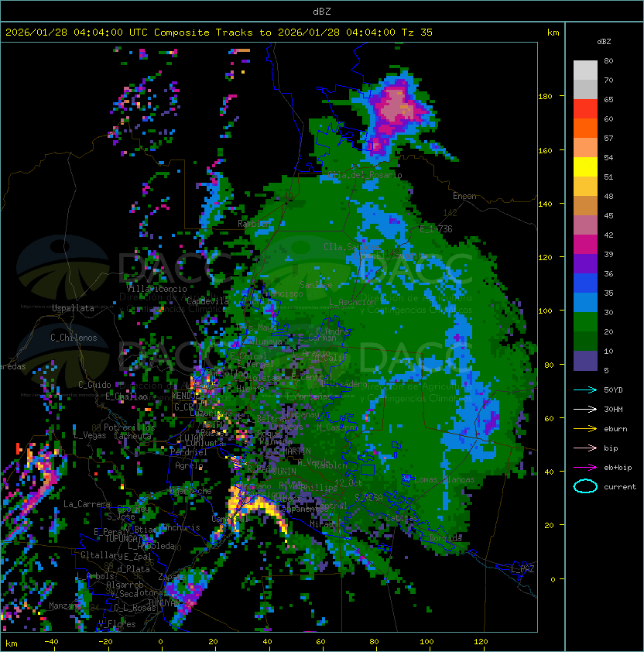The width and height of the screenshot is (644, 652).
Task: Pick the slate swatch between 10 and 5
Action: point(585,361)
